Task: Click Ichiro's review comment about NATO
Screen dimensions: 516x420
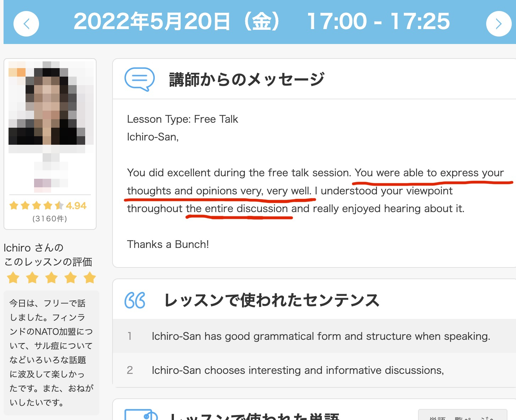Action: 51,353
